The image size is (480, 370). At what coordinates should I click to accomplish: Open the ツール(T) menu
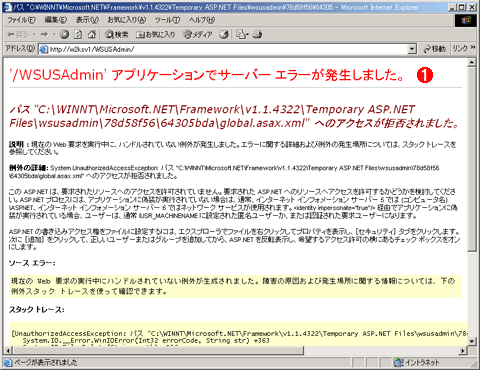coord(167,20)
